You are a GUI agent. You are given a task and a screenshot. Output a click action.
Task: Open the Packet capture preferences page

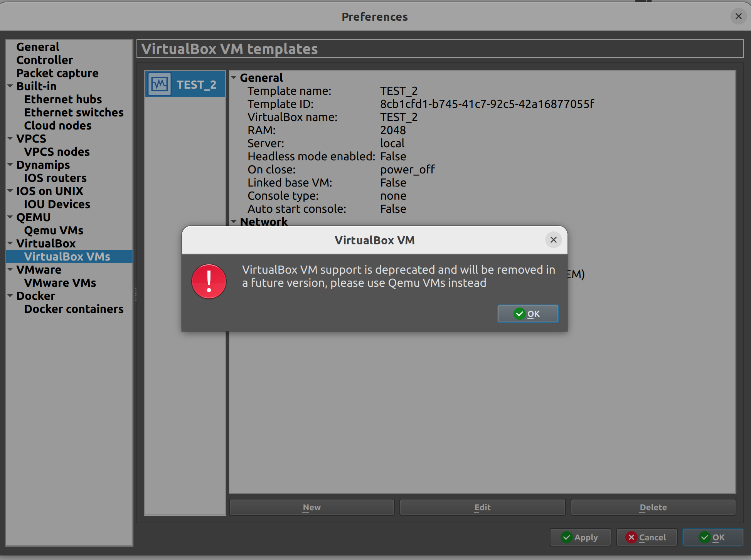click(57, 73)
